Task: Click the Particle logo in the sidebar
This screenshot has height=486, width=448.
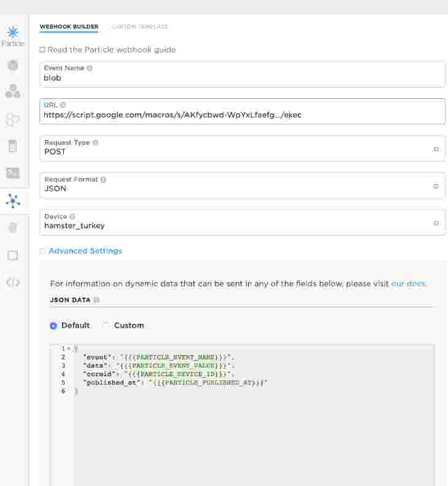Action: 13,34
